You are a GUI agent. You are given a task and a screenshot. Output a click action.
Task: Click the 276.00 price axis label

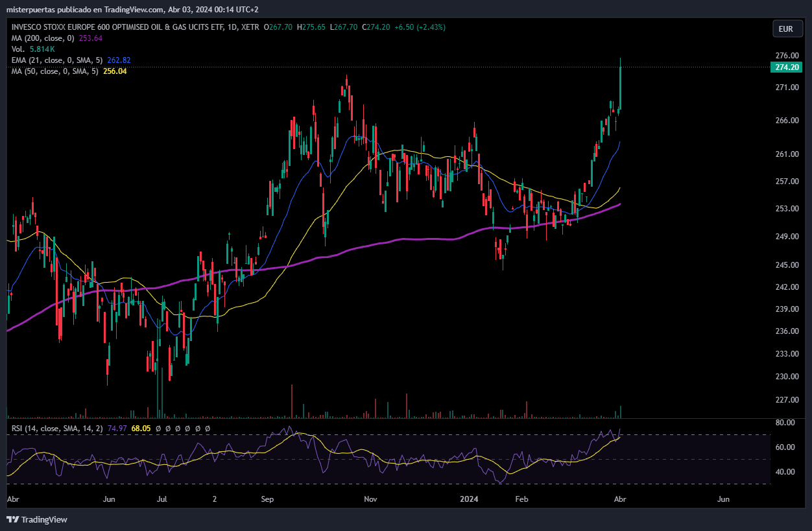[x=787, y=56]
